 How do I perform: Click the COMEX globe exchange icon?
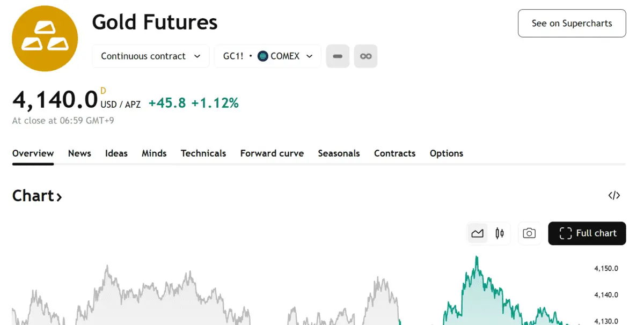tap(263, 56)
